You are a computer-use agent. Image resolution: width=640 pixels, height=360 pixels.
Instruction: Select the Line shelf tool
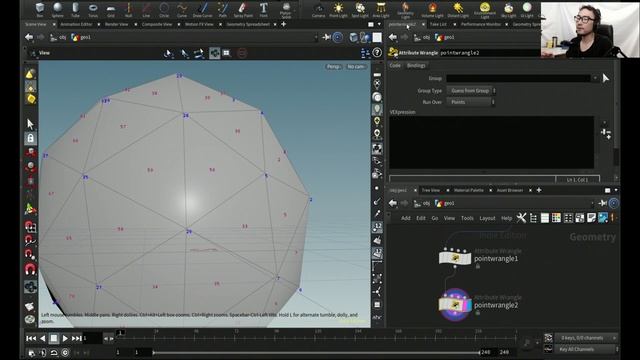[146, 9]
